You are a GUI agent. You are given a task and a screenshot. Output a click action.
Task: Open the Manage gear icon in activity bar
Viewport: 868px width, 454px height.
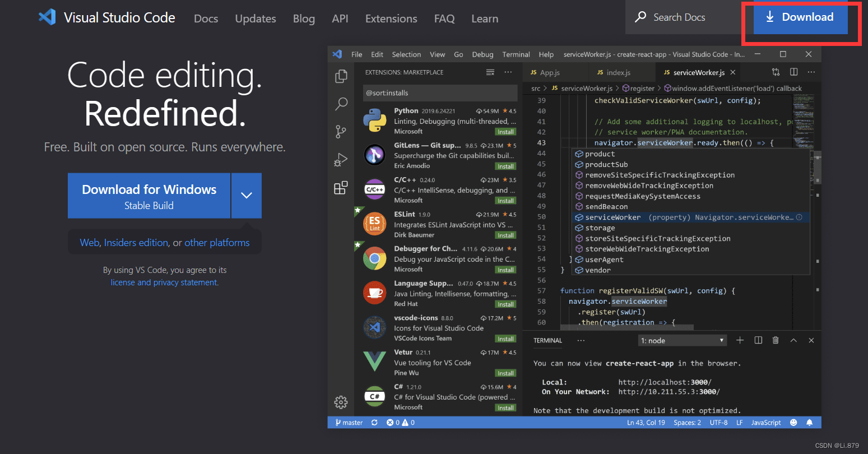[341, 402]
